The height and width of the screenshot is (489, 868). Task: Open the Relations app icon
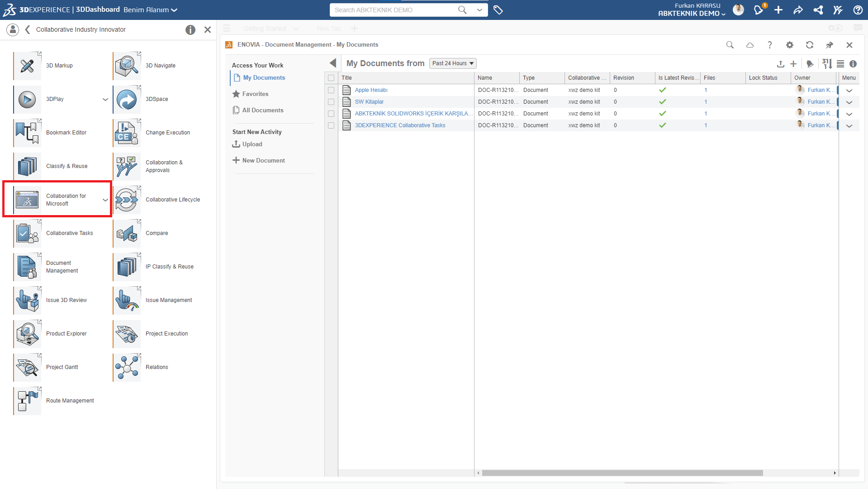[127, 367]
